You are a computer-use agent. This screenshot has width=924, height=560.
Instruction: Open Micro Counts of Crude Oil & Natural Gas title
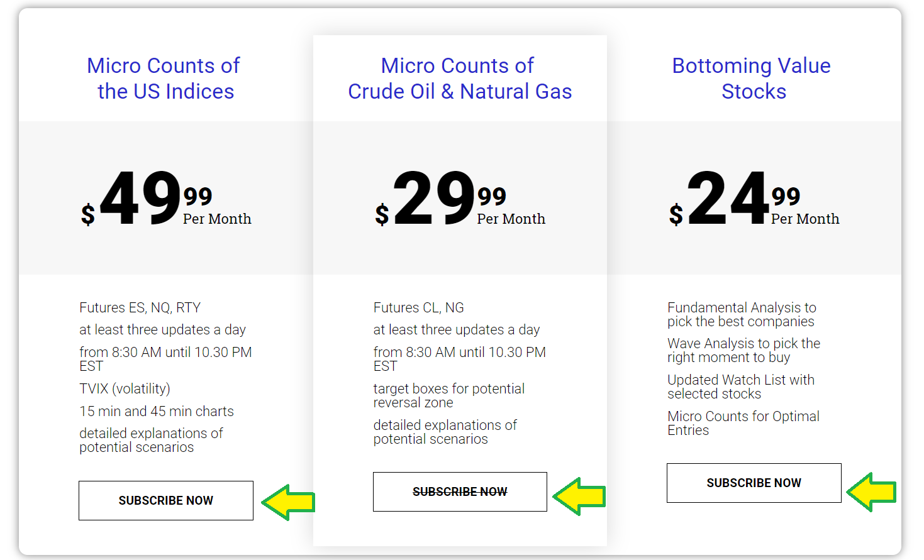click(x=460, y=79)
